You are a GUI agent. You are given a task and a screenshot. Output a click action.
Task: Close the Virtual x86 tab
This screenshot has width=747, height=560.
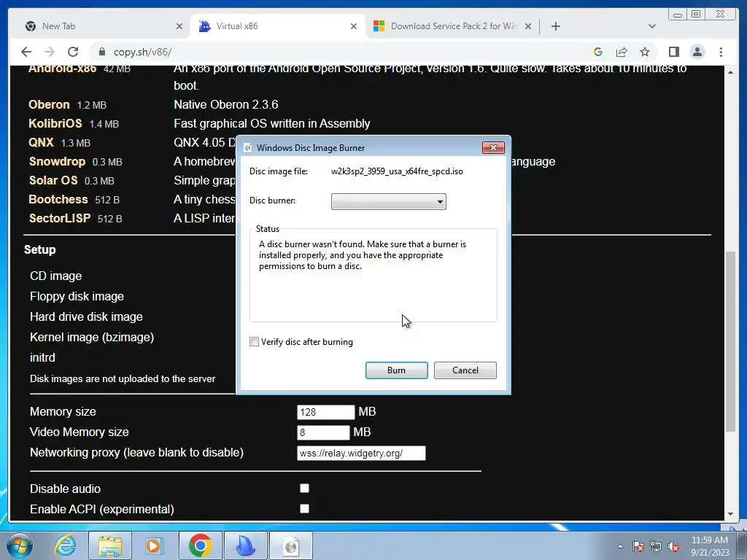click(x=354, y=26)
